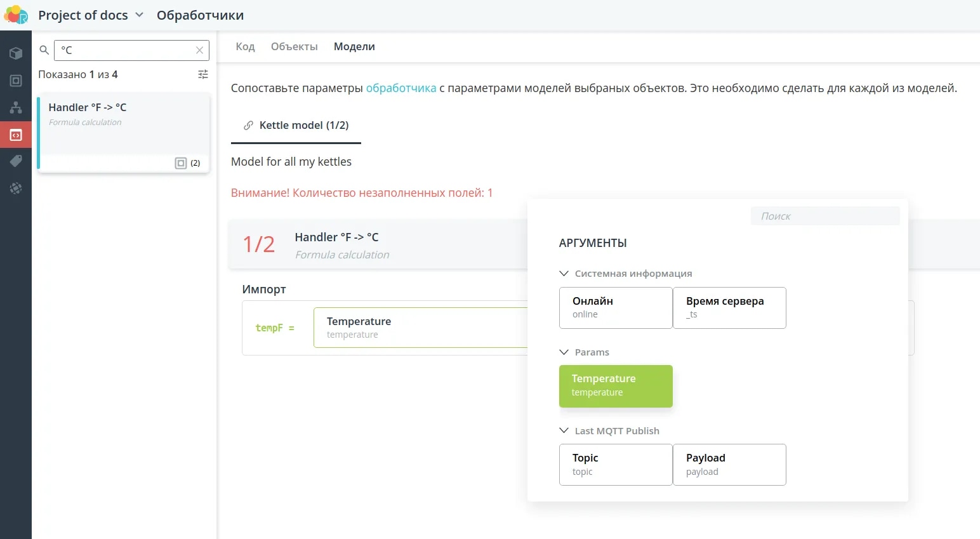Choose the Время сервера argument

coord(729,308)
